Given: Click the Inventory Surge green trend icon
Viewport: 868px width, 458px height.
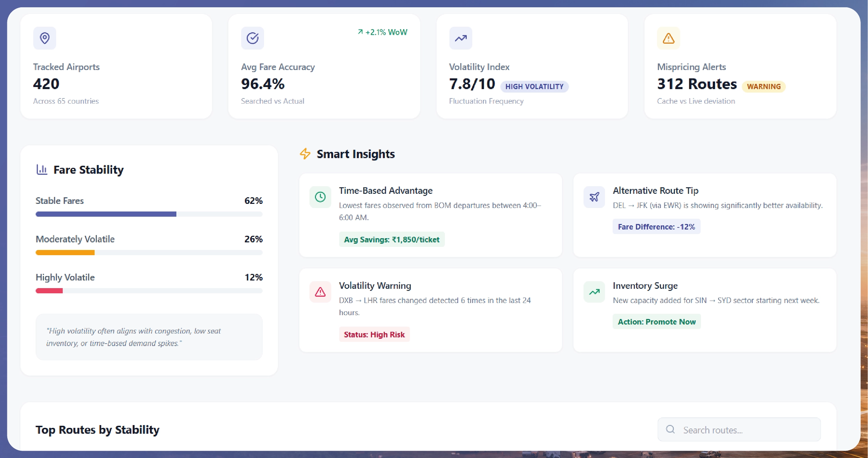Looking at the screenshot, I should tap(594, 292).
